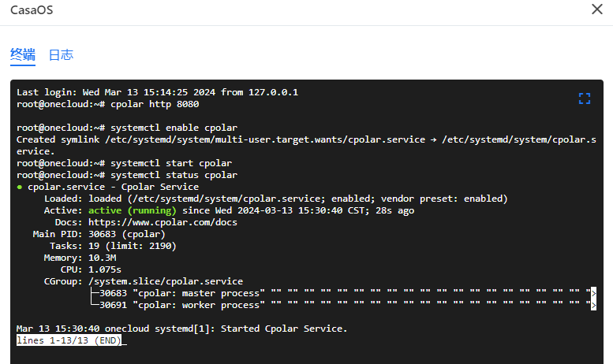Viewport: 613px width, 364px height.
Task: Click the /system.slice/cpolar.service CGroup path
Action: [x=166, y=281]
